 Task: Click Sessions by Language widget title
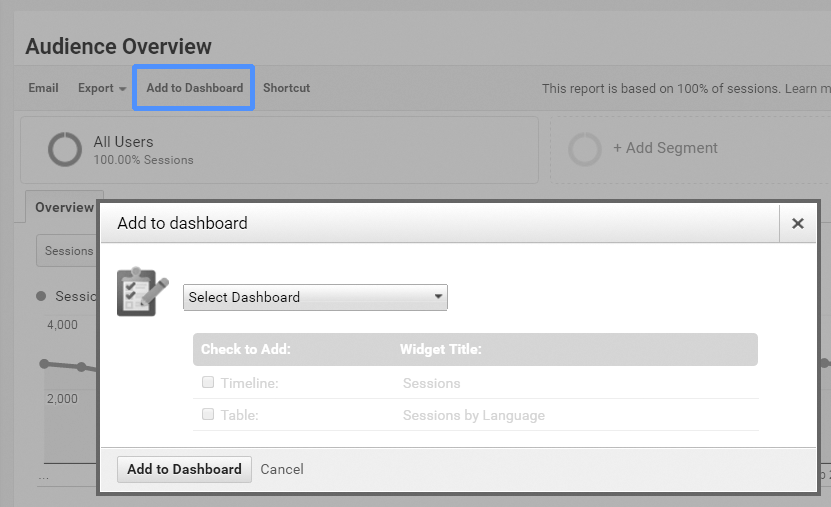click(474, 415)
